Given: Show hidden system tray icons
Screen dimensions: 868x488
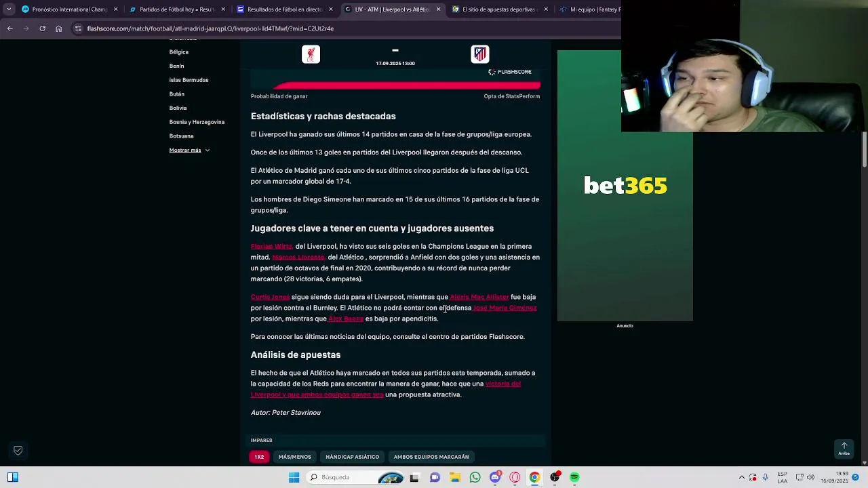Looking at the screenshot, I should tap(742, 477).
